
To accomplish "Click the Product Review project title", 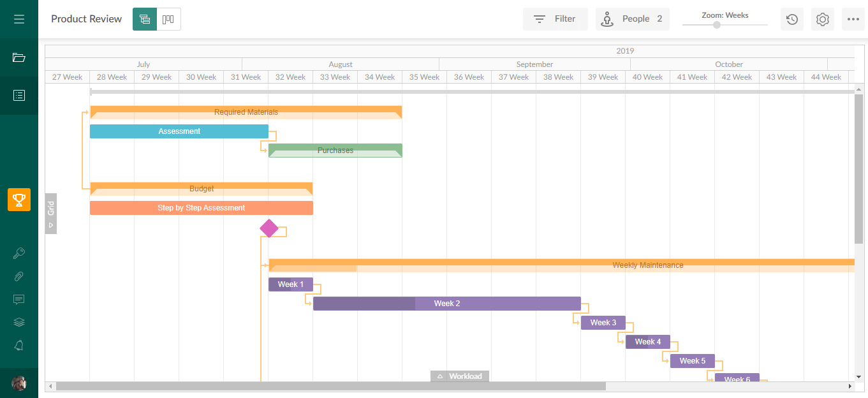I will 87,19.
